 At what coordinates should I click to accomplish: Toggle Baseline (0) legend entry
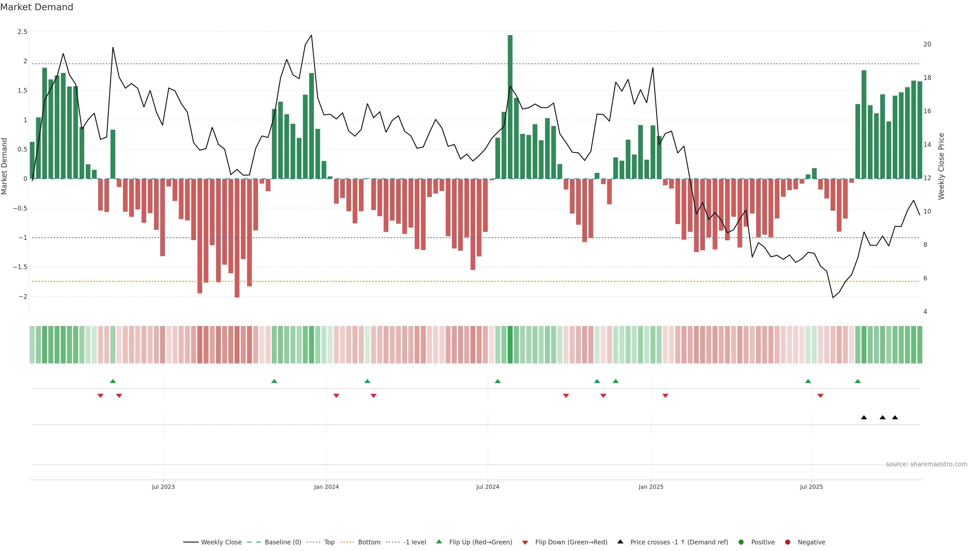pos(283,542)
